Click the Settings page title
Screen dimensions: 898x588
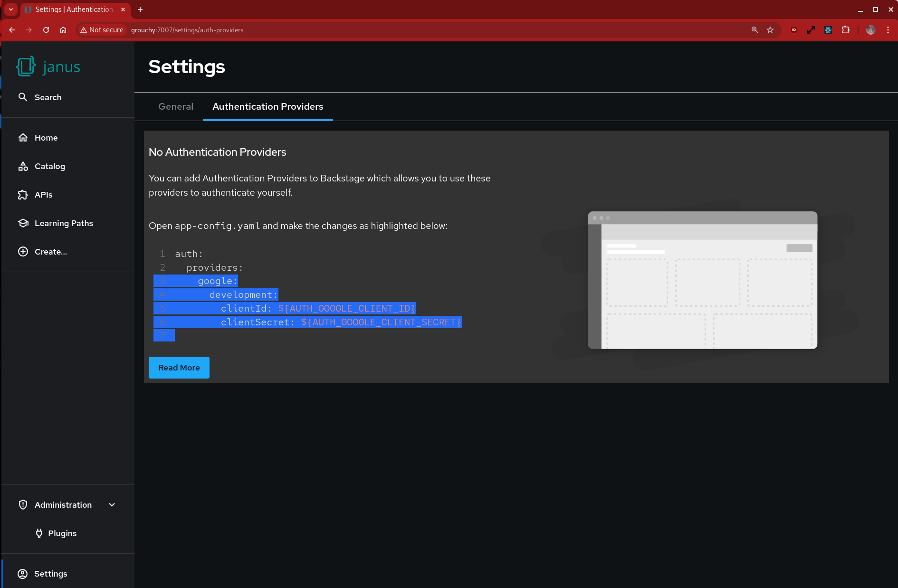pos(187,66)
